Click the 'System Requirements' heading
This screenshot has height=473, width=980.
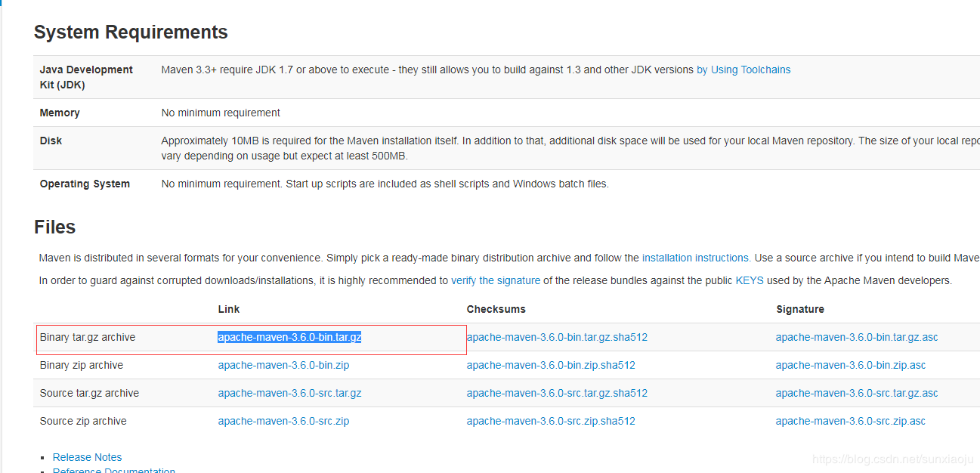pyautogui.click(x=131, y=32)
